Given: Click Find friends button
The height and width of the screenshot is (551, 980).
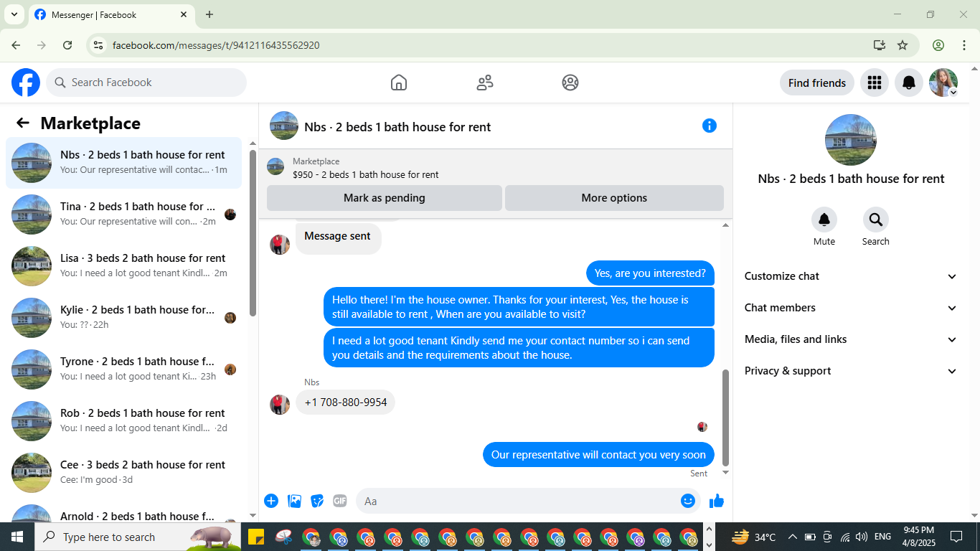Looking at the screenshot, I should [x=817, y=83].
